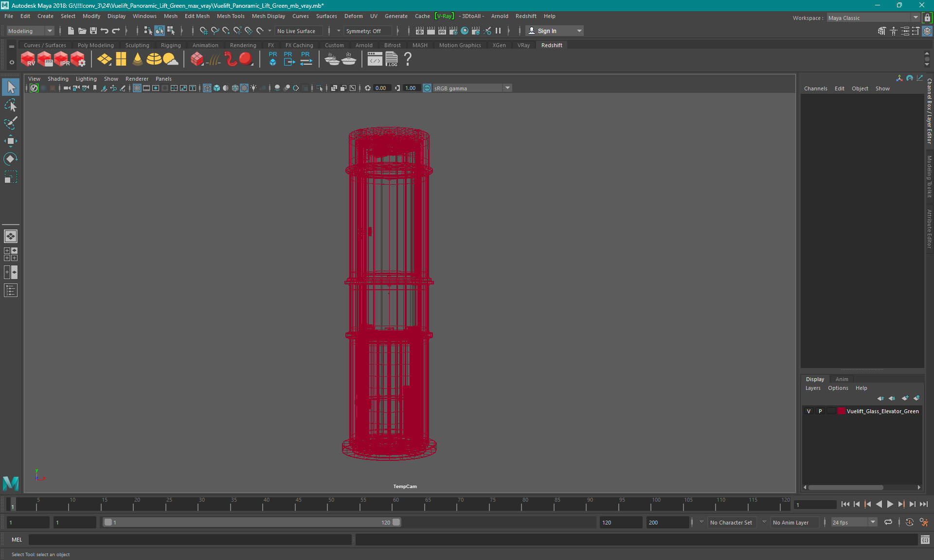Screen dimensions: 934x560
Task: Create Redshift sun and sky icon
Action: [170, 59]
